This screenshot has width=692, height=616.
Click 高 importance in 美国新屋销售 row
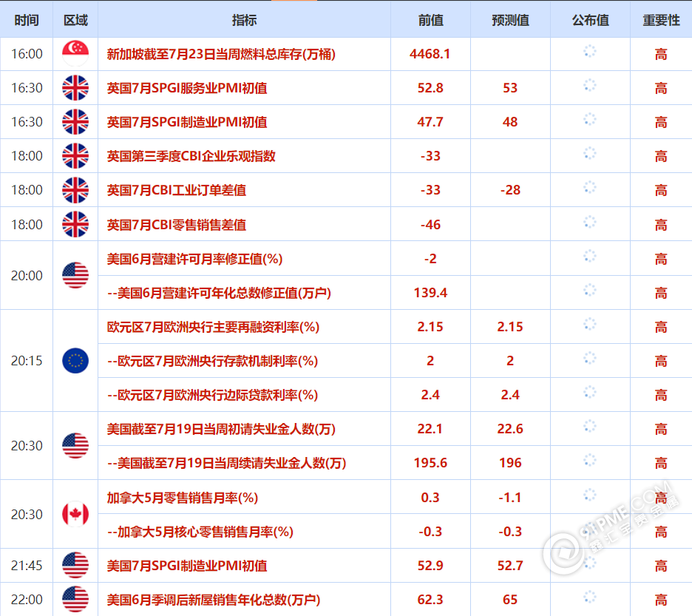point(661,600)
